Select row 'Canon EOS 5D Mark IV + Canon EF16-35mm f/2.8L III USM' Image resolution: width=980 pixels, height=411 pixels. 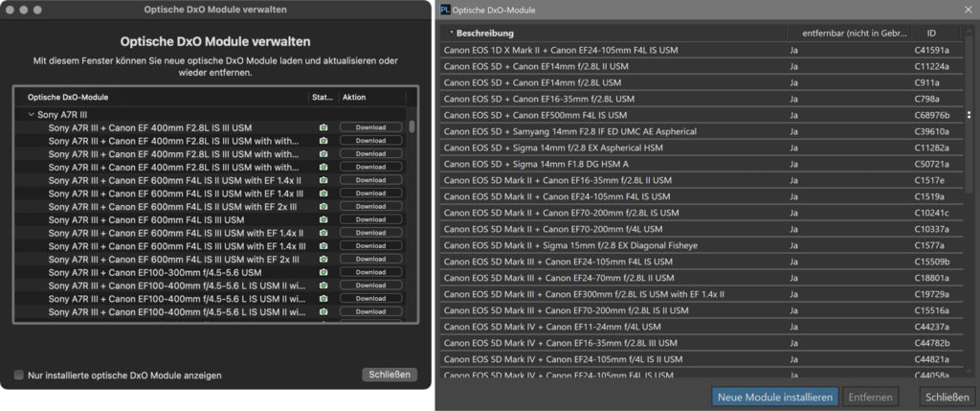702,343
